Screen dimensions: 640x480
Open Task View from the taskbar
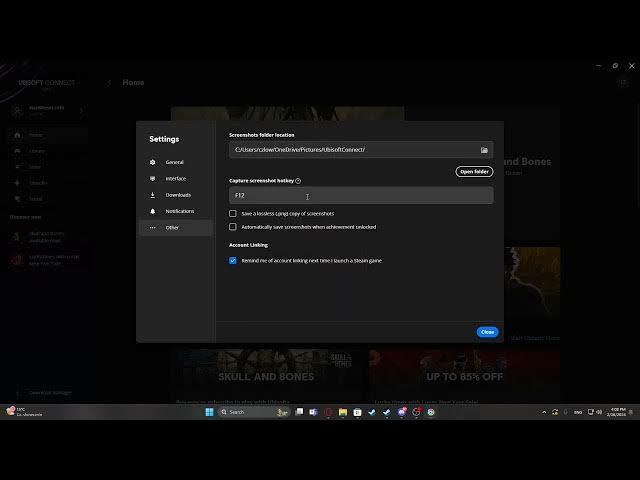point(299,412)
